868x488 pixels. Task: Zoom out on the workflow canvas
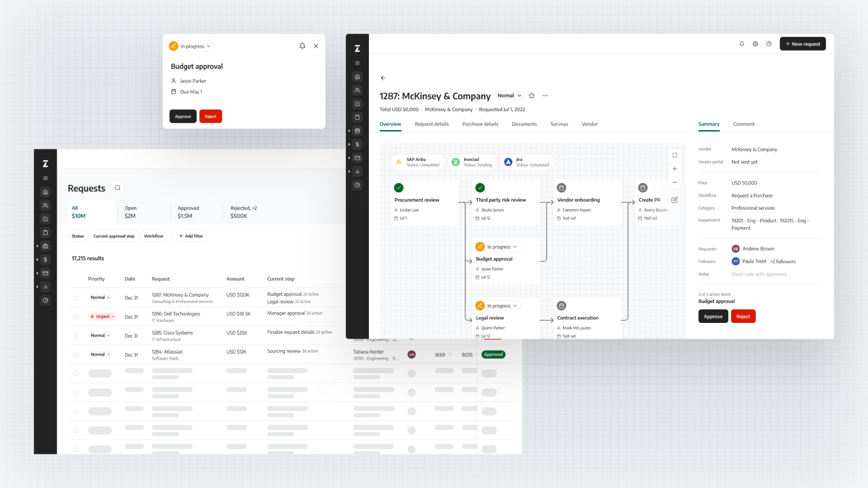coord(675,182)
